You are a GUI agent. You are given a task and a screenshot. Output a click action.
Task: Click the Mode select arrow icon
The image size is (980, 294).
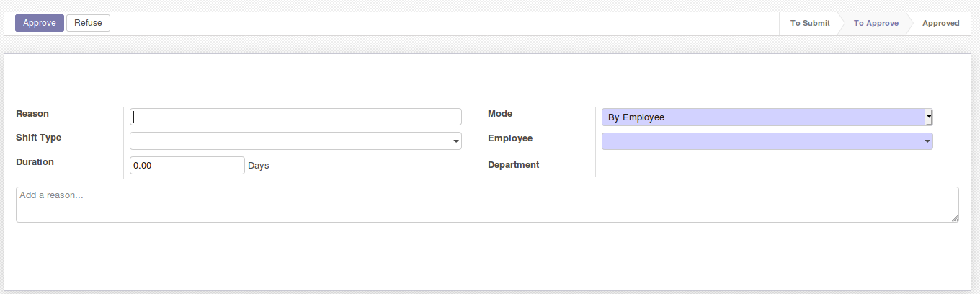(x=929, y=116)
